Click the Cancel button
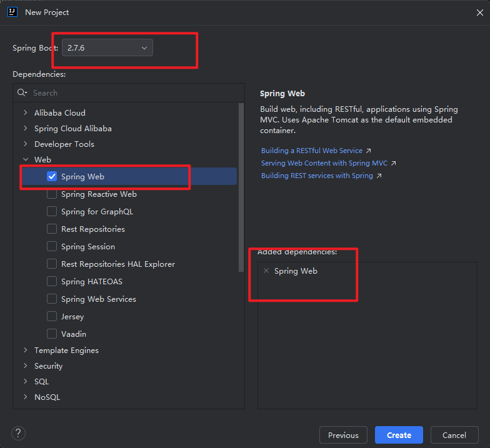 coord(454,435)
